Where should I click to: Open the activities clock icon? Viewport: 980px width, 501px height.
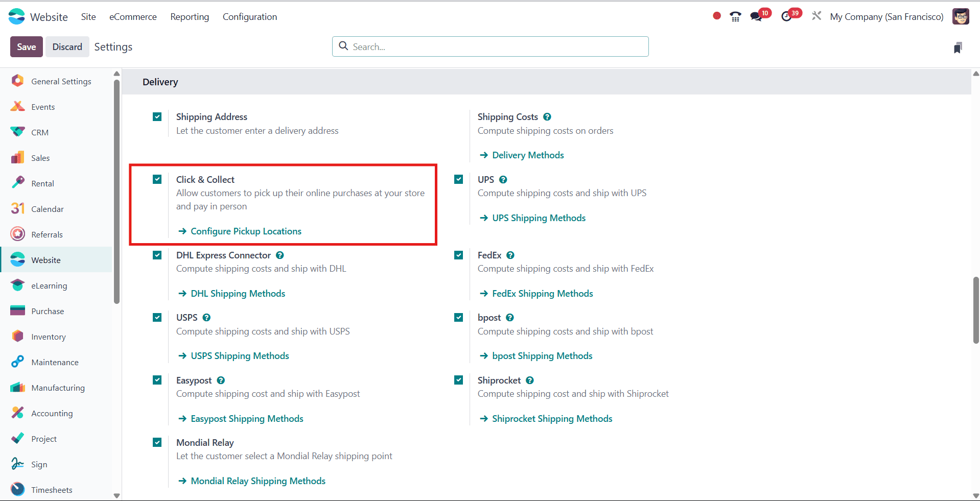point(787,16)
